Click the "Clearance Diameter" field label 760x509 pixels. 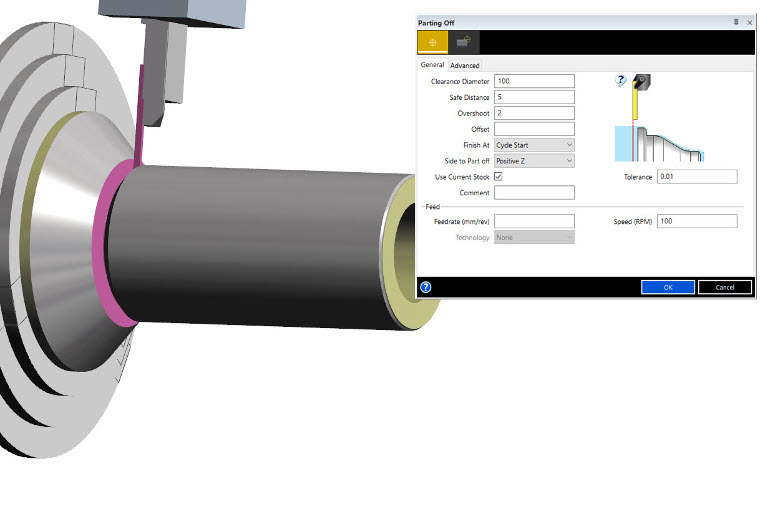(x=460, y=81)
